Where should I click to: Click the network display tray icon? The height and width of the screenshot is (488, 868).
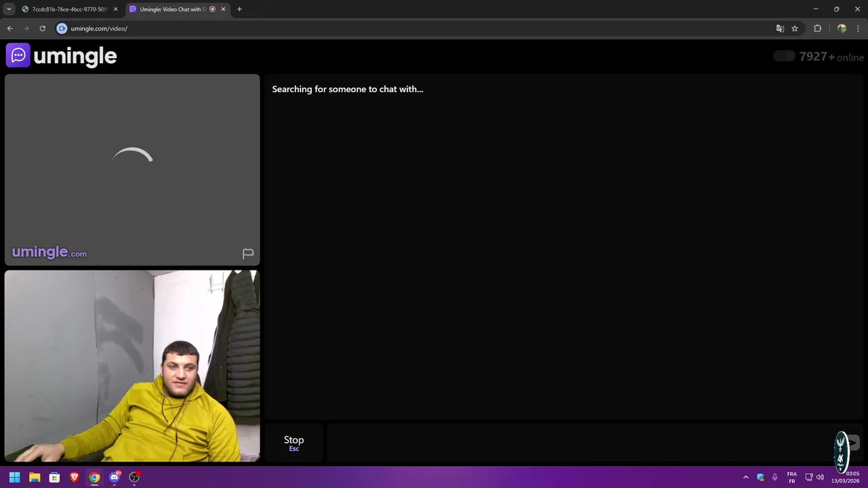[x=809, y=477]
